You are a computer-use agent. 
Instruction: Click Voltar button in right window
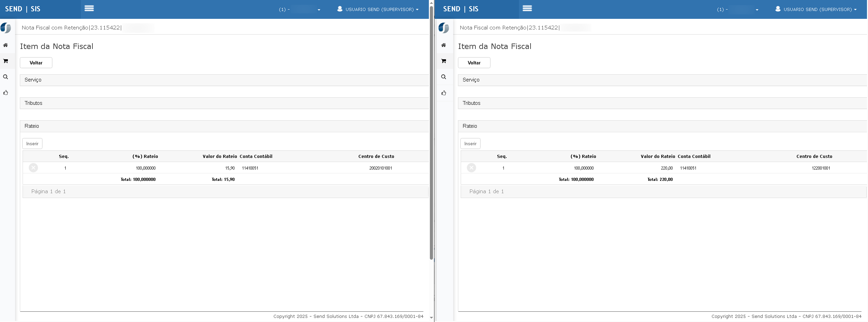[474, 63]
